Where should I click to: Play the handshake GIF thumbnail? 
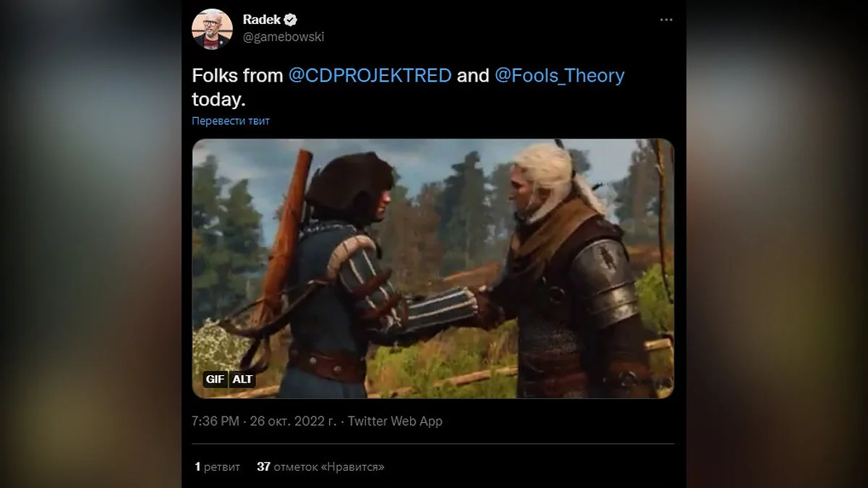tap(433, 268)
